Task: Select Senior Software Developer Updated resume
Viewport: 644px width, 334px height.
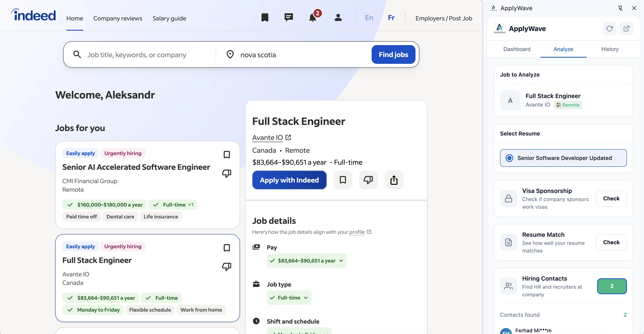Action: [563, 158]
